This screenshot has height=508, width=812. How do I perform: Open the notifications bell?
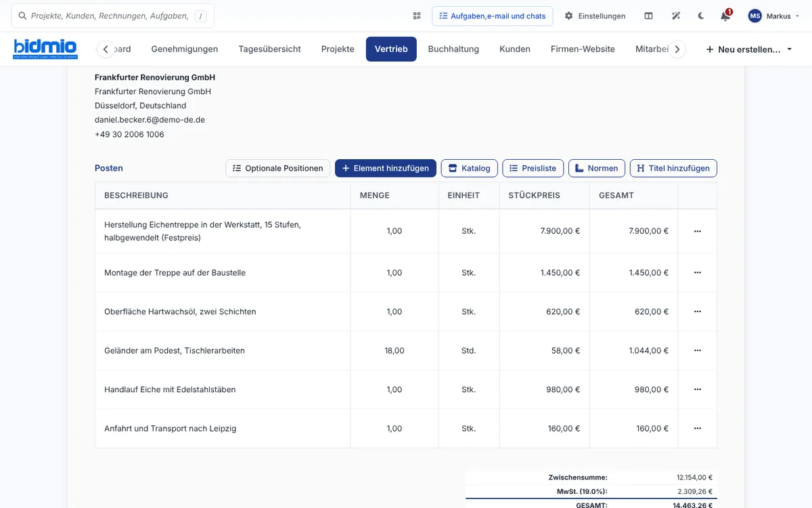725,16
